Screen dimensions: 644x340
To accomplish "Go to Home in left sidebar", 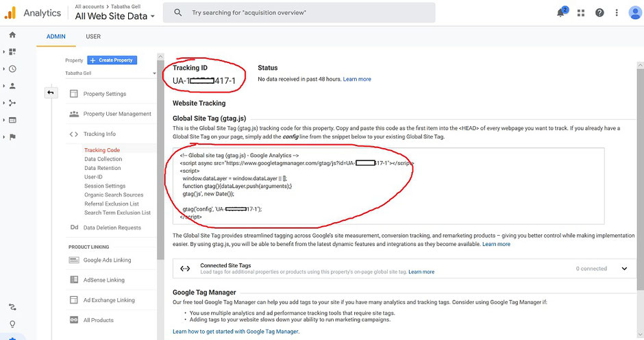I will pyautogui.click(x=12, y=35).
